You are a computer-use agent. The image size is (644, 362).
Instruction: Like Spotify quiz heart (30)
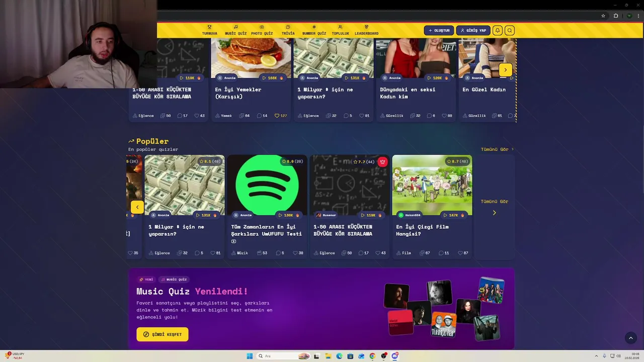coord(298,253)
